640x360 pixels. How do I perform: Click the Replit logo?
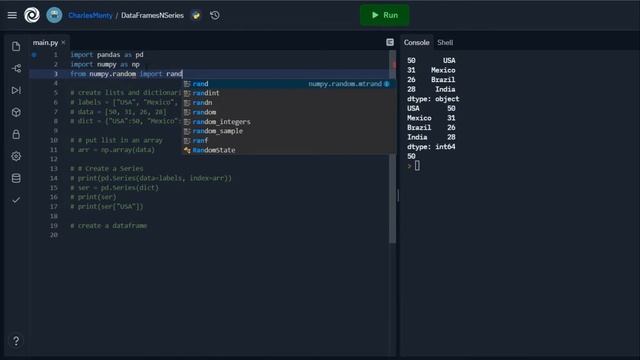[x=32, y=15]
